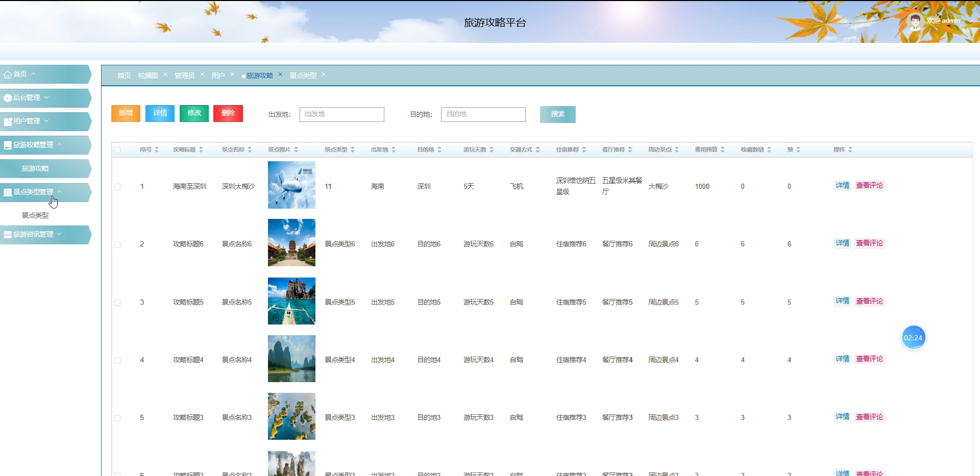This screenshot has width=980, height=476.
Task: Click the 后台管理 sidebar icon
Action: click(8, 98)
